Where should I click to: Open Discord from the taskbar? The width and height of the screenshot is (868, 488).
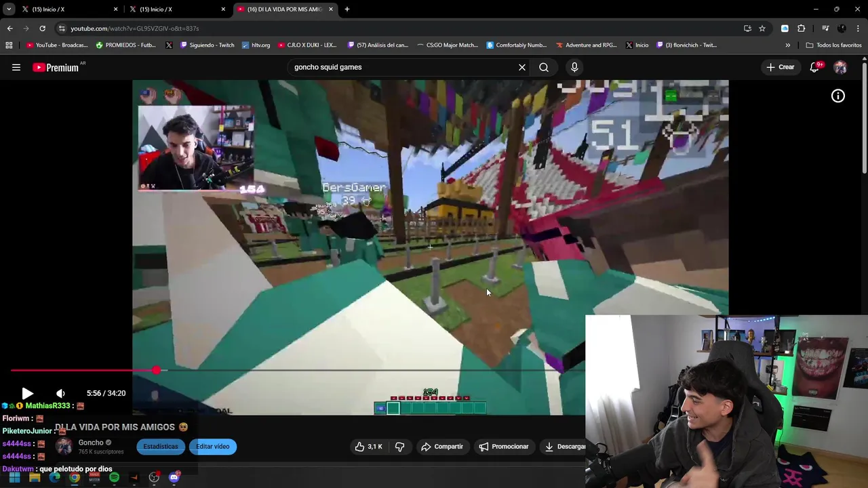coord(174,478)
